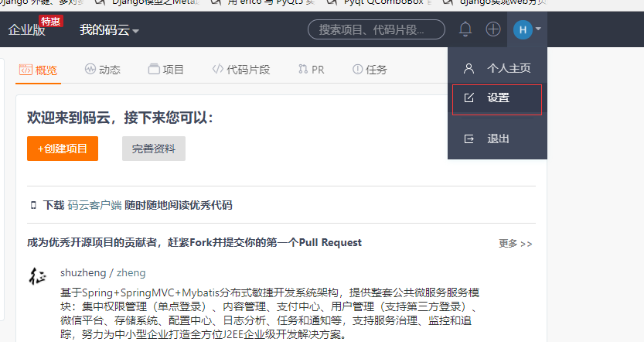Image resolution: width=644 pixels, height=342 pixels.
Task: Click the edit pencil icon beside 设置
Action: [469, 97]
